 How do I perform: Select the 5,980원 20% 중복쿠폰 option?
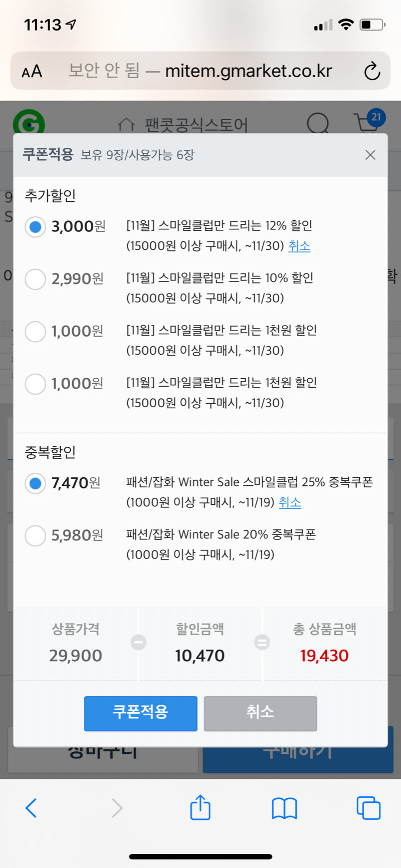click(36, 535)
